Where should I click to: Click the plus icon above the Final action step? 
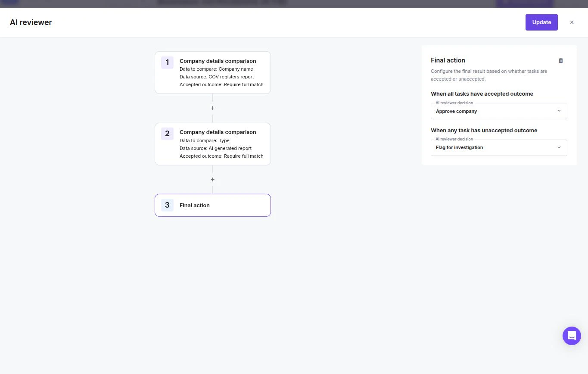[x=212, y=179]
